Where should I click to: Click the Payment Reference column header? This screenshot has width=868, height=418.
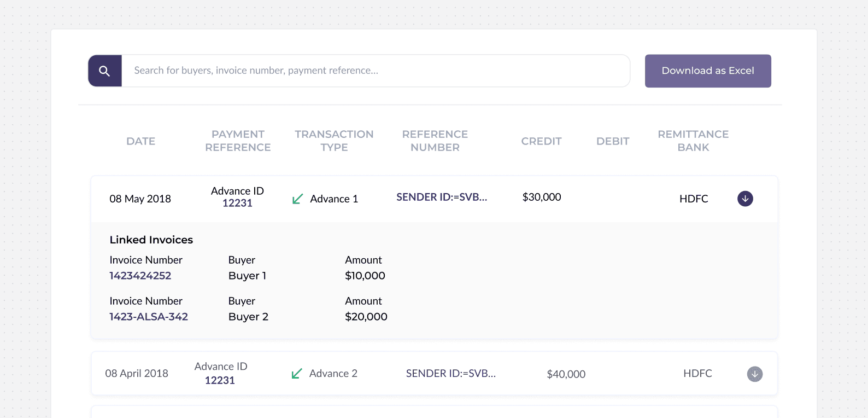(238, 141)
